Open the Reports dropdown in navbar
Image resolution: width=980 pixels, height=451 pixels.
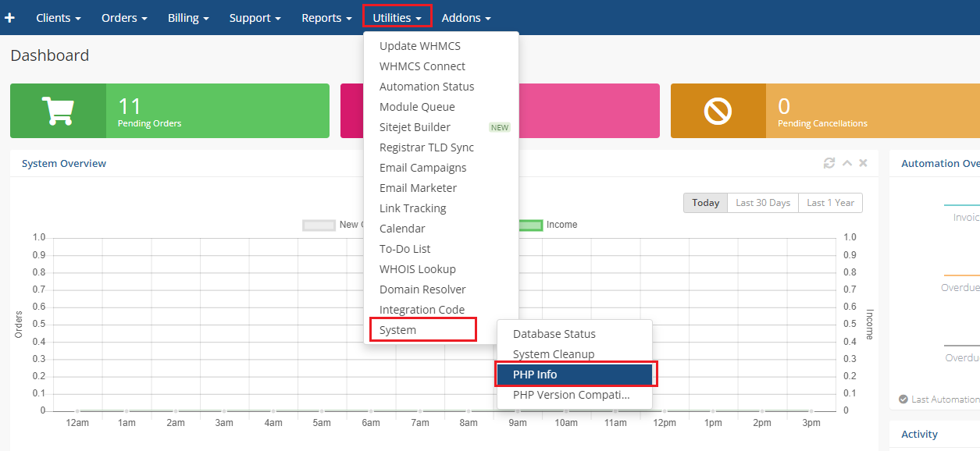(x=326, y=18)
